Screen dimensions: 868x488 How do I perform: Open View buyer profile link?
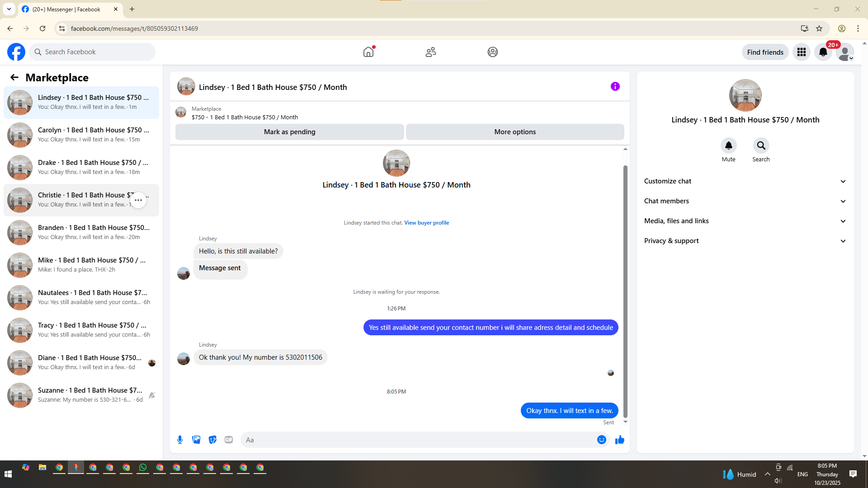426,223
